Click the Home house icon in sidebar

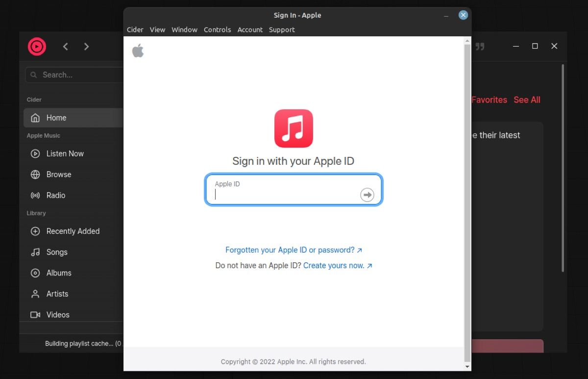click(x=35, y=118)
